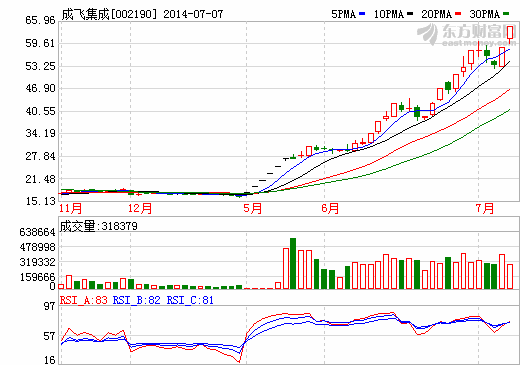Click the 34.19 price axis label
Image resolution: width=520 pixels, height=365 pixels.
pyautogui.click(x=40, y=134)
